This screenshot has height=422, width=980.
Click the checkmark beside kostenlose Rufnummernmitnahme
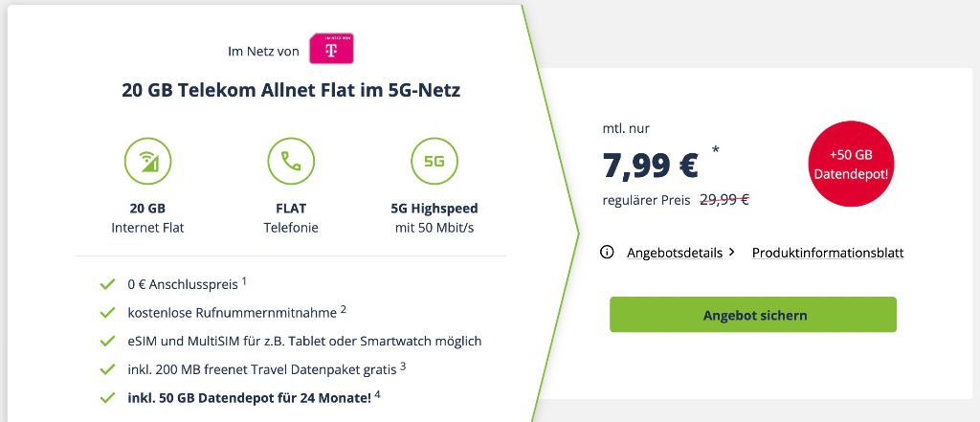[x=107, y=313]
